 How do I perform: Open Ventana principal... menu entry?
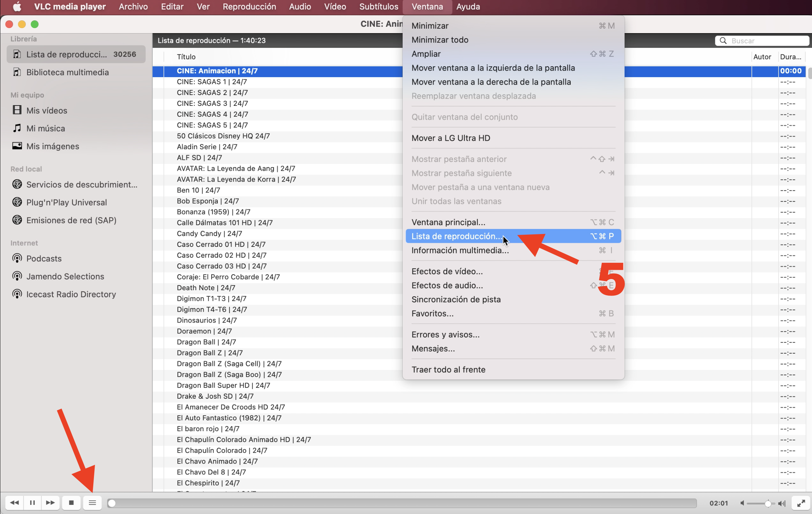click(513, 223)
